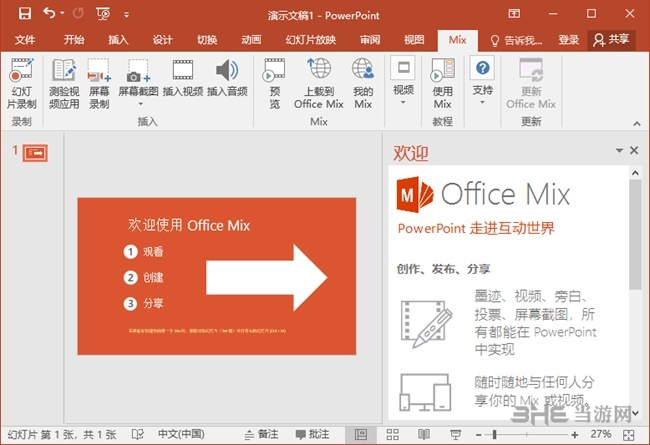Open the 欢迎 pane options dropdown
The image size is (650, 445).
tap(619, 150)
